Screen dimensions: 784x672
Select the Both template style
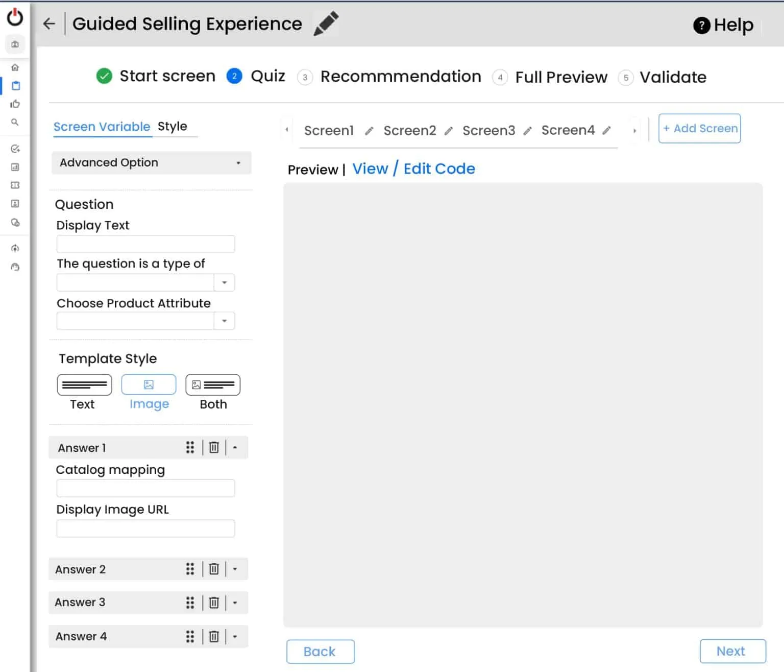[213, 385]
